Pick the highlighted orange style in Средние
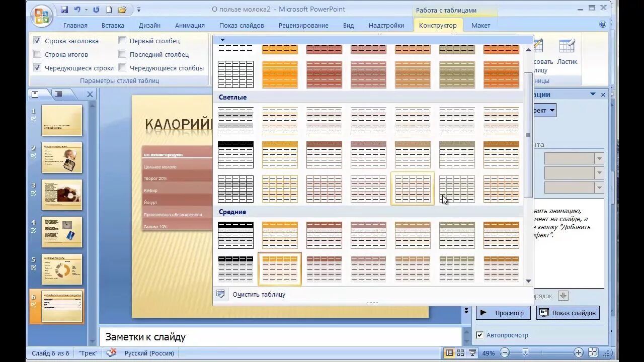The height and width of the screenshot is (362, 644). (x=280, y=269)
